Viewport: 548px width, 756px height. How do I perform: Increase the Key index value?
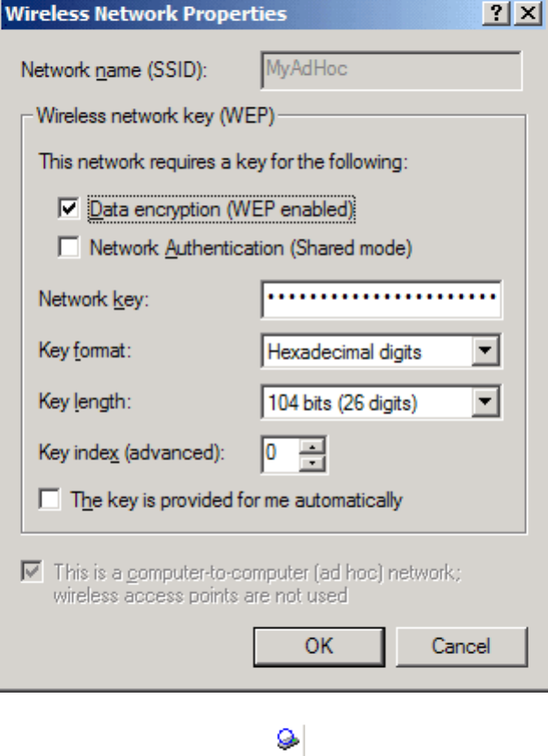click(313, 446)
